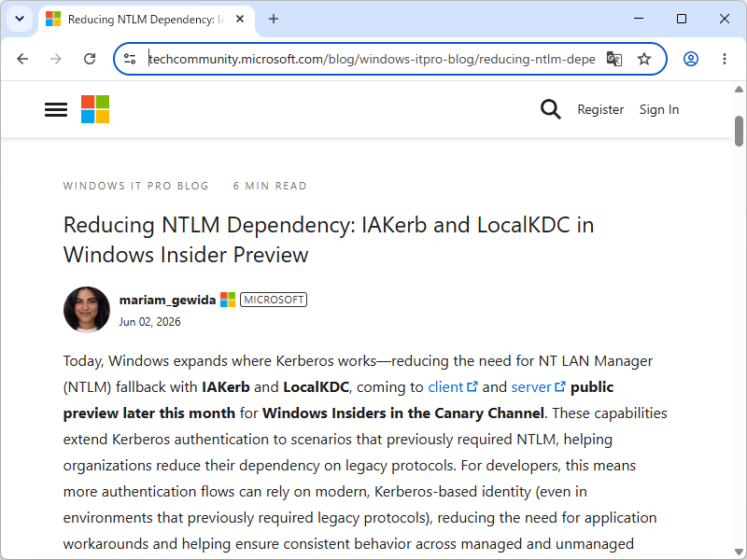Open site search magnifier
This screenshot has height=560, width=747.
[550, 109]
